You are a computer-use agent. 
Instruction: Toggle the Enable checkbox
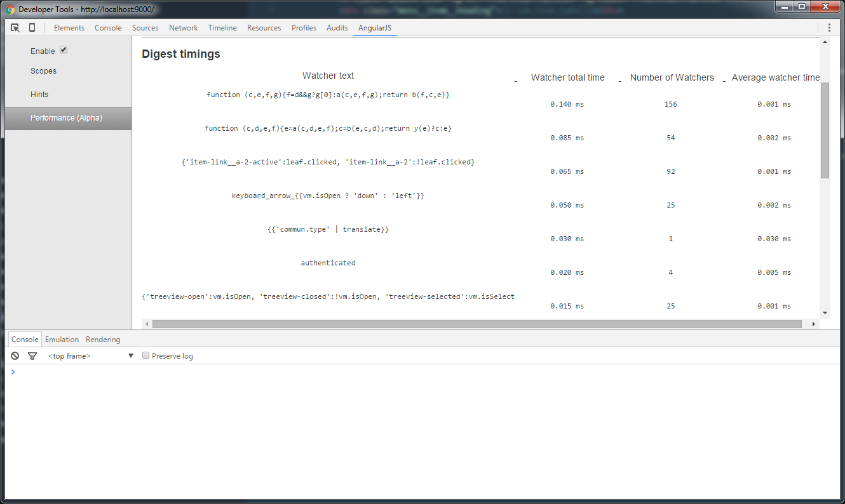[x=64, y=50]
